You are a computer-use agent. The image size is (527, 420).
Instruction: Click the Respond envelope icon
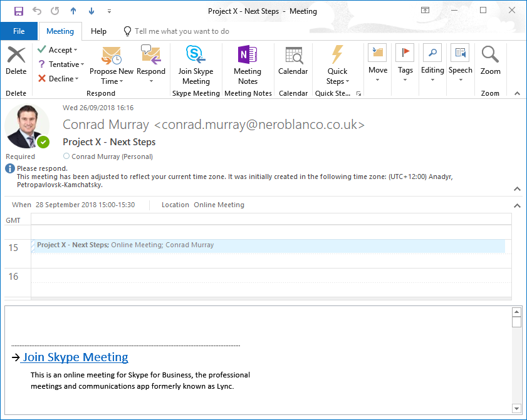point(151,54)
